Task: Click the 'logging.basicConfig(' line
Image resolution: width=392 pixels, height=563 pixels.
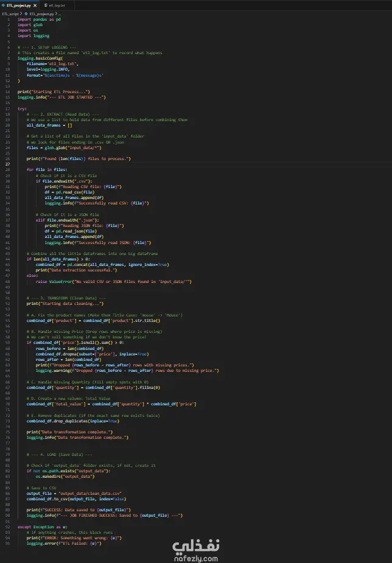Action: tap(40, 58)
